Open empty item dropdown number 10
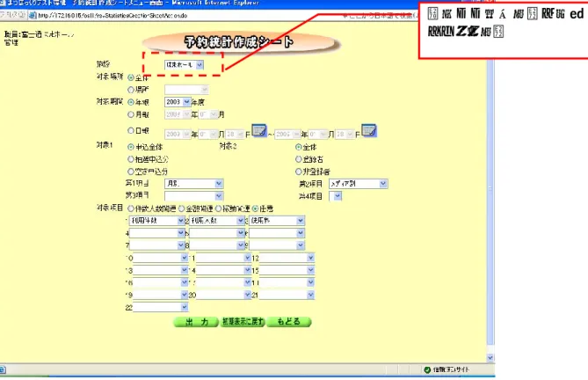This screenshot has width=588, height=380. [161, 258]
